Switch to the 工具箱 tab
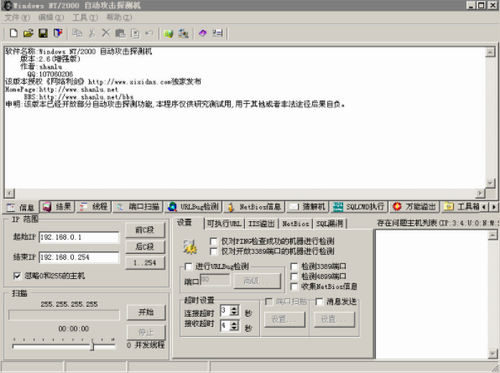Viewport: 500px width, 373px height. pos(461,207)
